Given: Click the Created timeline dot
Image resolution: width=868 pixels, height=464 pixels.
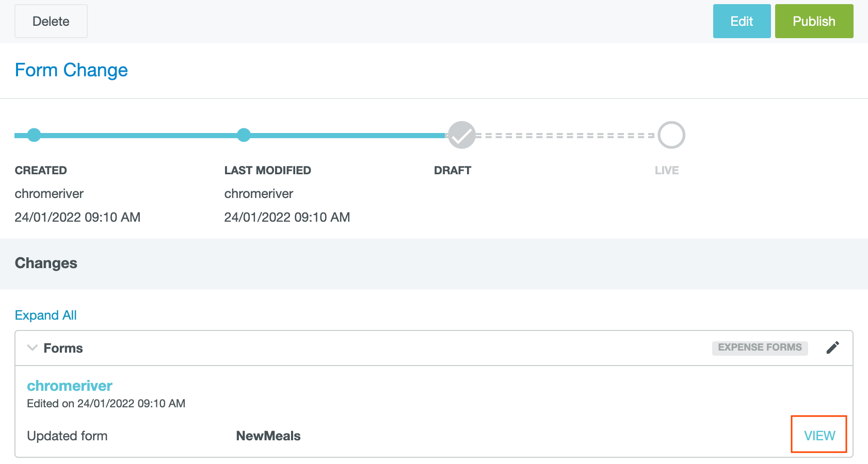Looking at the screenshot, I should tap(34, 135).
